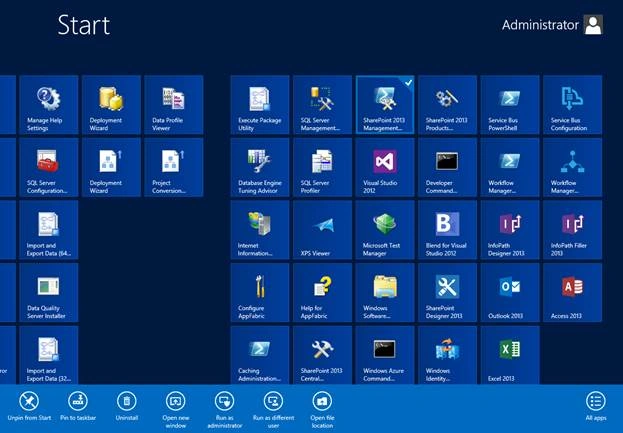Click Uninstall in the app bar
This screenshot has height=433, width=623.
(x=127, y=406)
